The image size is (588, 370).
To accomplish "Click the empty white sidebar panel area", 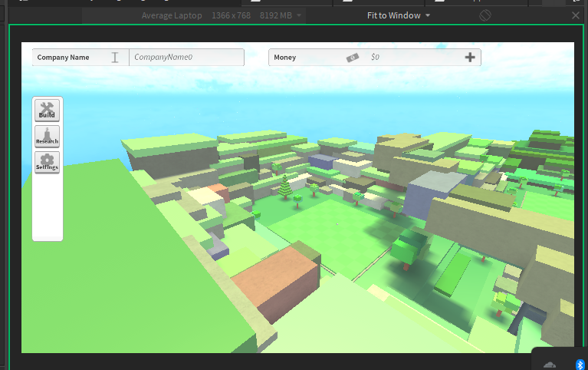I will coord(48,207).
